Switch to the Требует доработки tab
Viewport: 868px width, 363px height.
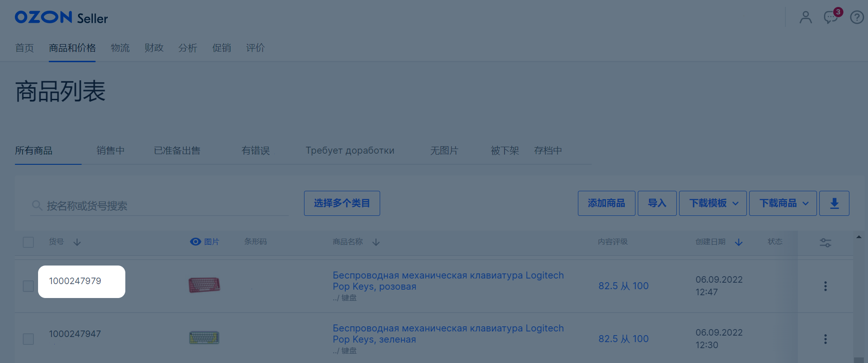click(x=350, y=150)
